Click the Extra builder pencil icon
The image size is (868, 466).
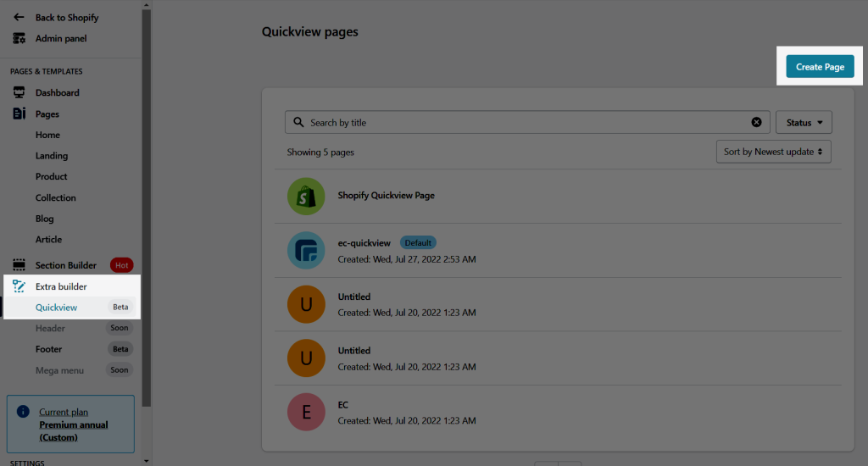pyautogui.click(x=19, y=286)
